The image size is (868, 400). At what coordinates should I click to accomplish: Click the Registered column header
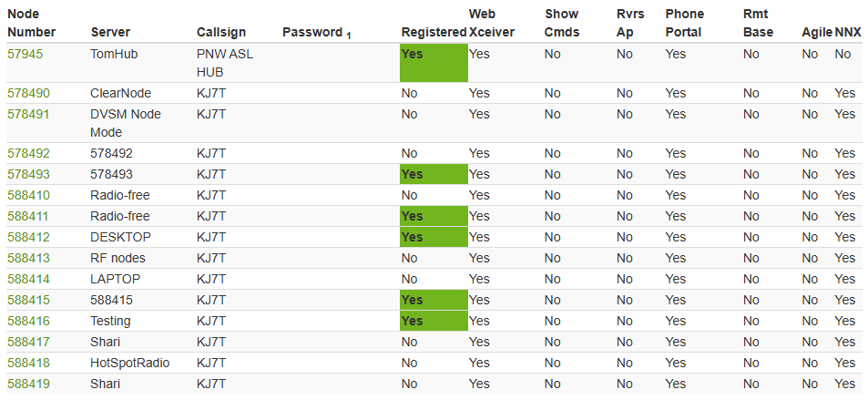(x=434, y=33)
